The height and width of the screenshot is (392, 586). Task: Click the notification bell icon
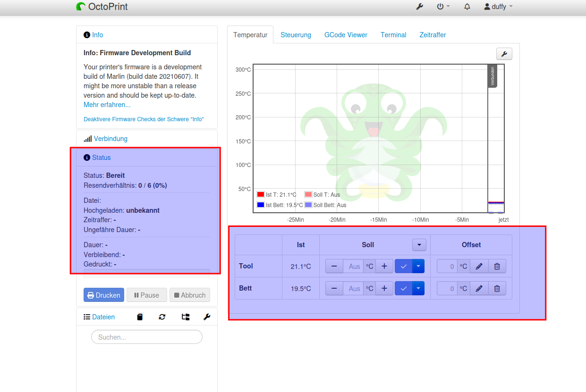point(467,7)
